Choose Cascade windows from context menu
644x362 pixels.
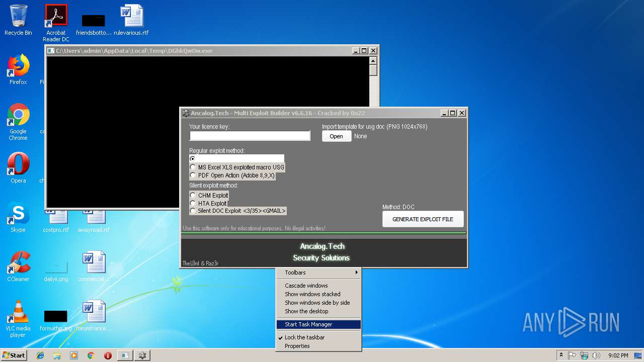319,286
